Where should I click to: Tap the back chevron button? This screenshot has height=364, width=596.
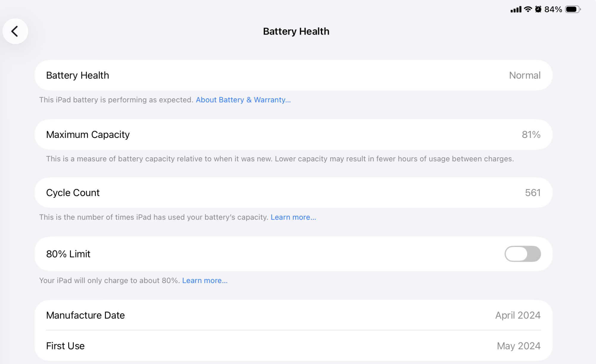click(x=15, y=31)
